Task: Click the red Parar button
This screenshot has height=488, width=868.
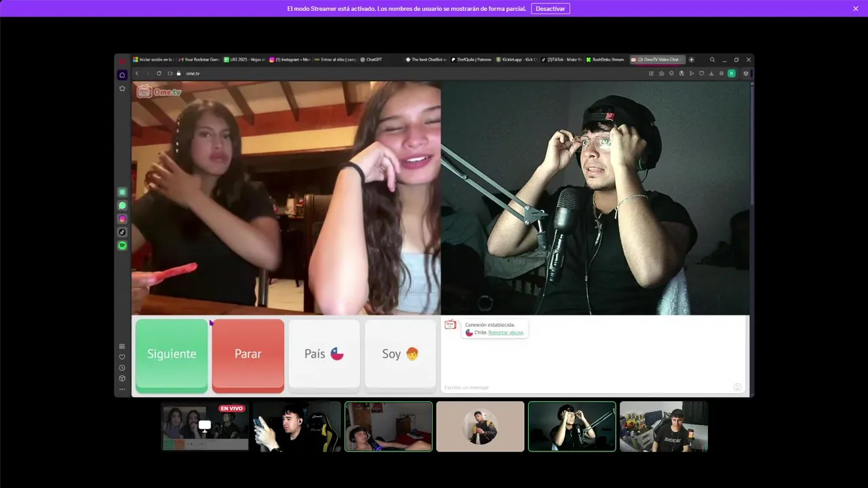Action: [x=248, y=354]
